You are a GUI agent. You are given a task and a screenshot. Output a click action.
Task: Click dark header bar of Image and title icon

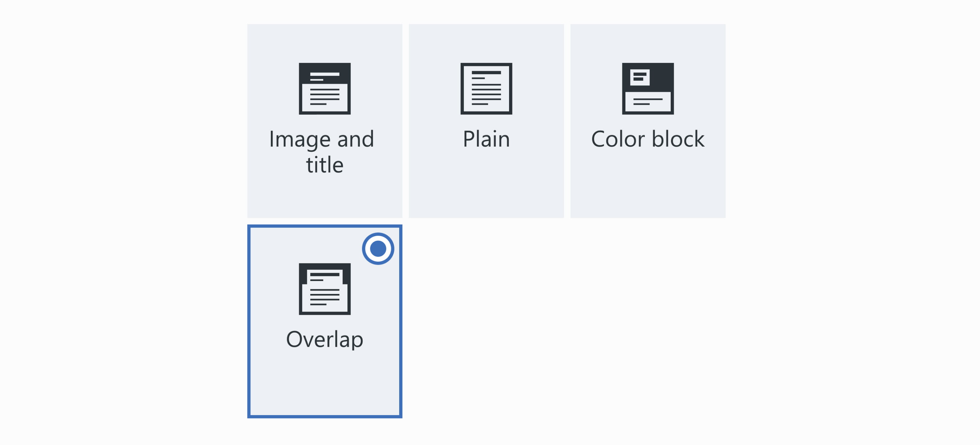(x=325, y=68)
